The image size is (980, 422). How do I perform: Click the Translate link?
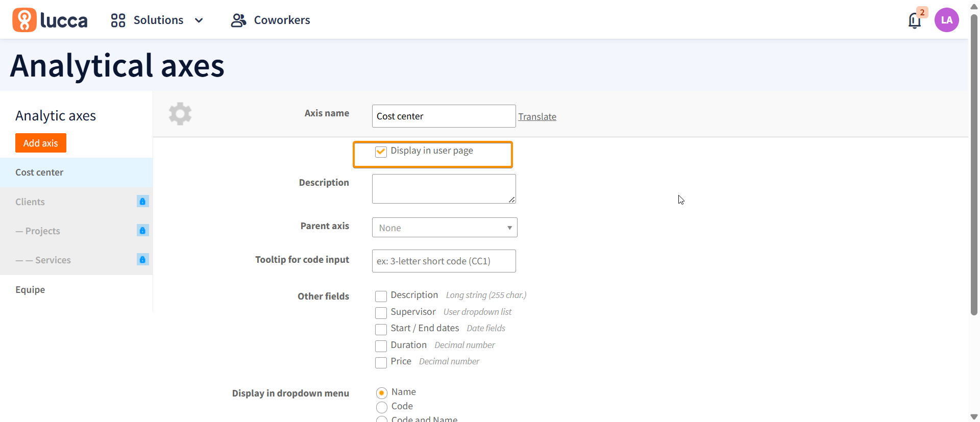pyautogui.click(x=537, y=117)
